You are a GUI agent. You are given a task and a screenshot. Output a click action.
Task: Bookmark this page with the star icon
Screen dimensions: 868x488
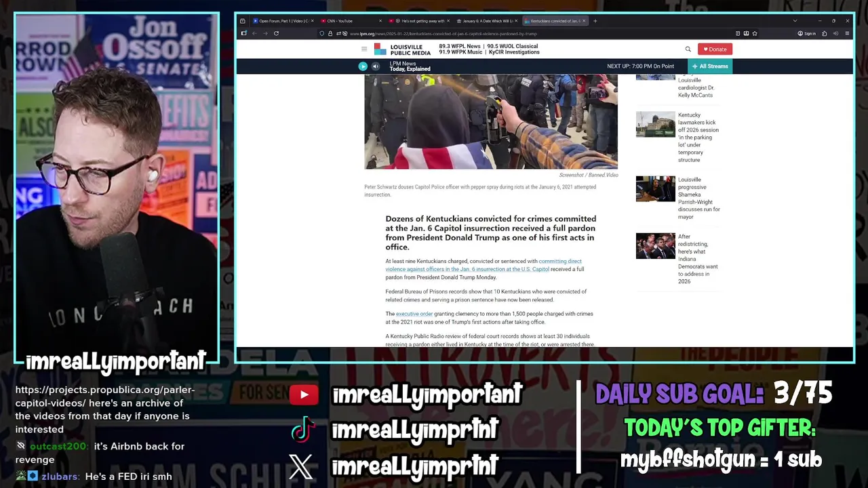754,33
